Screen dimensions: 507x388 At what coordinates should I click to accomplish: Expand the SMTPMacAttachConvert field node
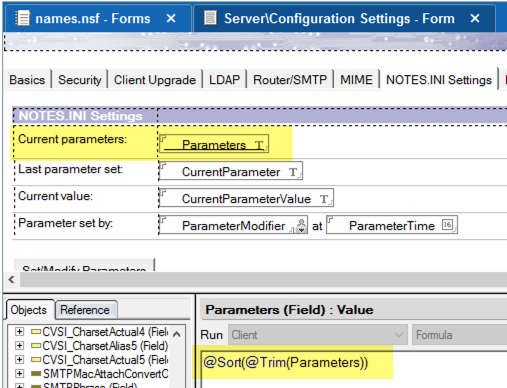(x=19, y=374)
